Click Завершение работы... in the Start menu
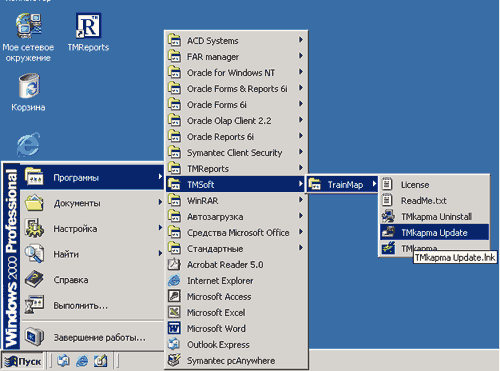The width and height of the screenshot is (500, 371). coord(92,337)
